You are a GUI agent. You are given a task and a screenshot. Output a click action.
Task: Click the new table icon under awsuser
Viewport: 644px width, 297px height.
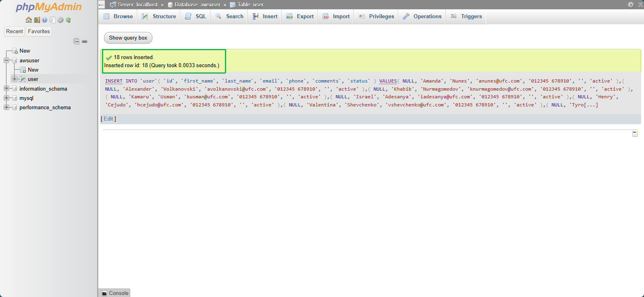point(23,70)
